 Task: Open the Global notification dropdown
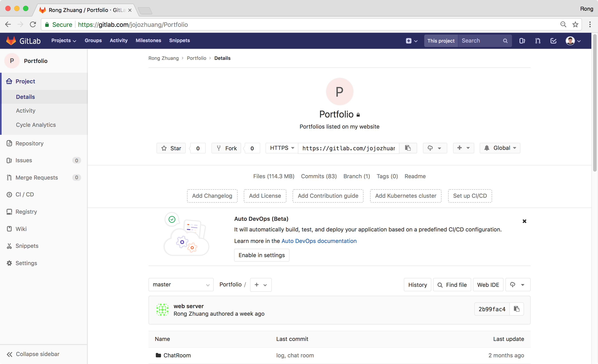pyautogui.click(x=500, y=148)
